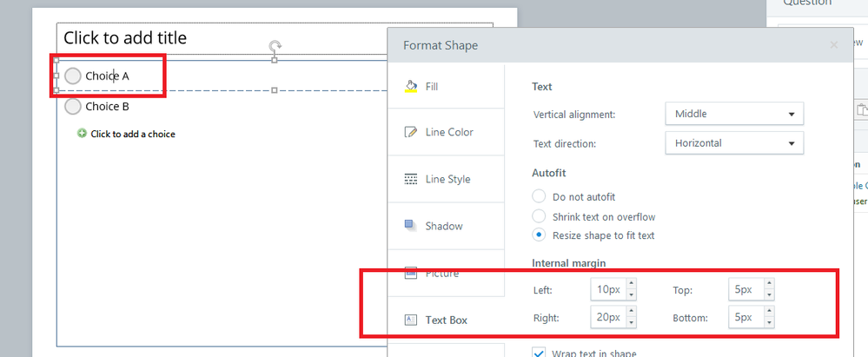Open the Line Style icon
Image resolution: width=868 pixels, height=357 pixels.
pyautogui.click(x=411, y=179)
